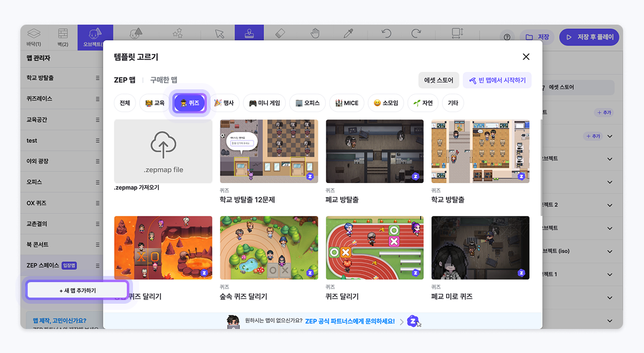Screen dimensions: 644x353
Task: Filter templates by 교육 category
Action: [155, 103]
